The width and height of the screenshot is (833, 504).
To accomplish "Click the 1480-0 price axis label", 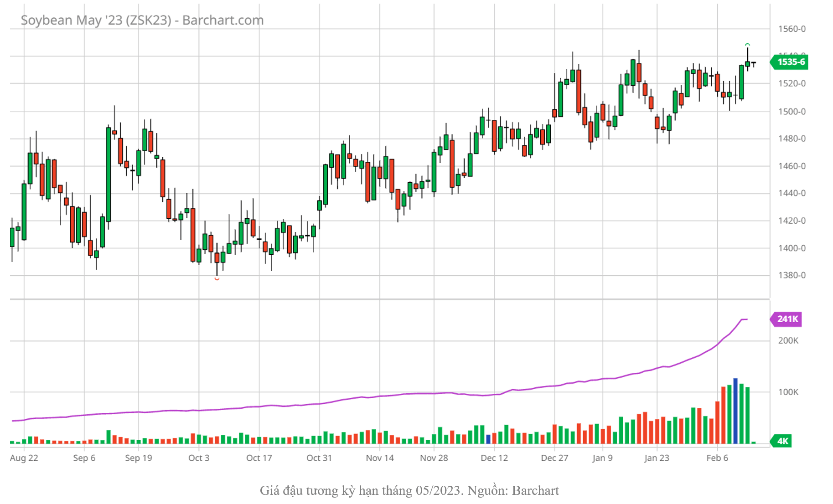I will point(792,139).
